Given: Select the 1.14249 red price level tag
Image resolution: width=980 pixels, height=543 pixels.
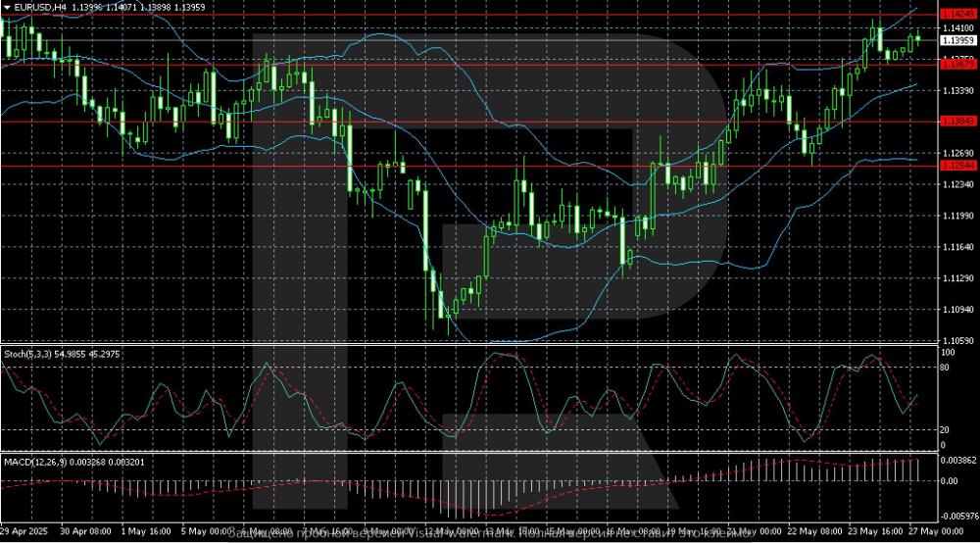Looking at the screenshot, I should coord(956,15).
